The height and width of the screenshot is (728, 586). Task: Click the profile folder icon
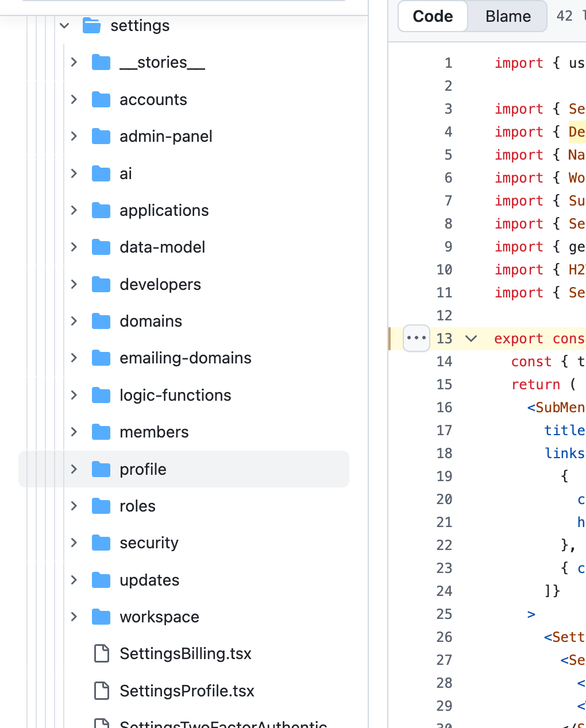click(101, 469)
